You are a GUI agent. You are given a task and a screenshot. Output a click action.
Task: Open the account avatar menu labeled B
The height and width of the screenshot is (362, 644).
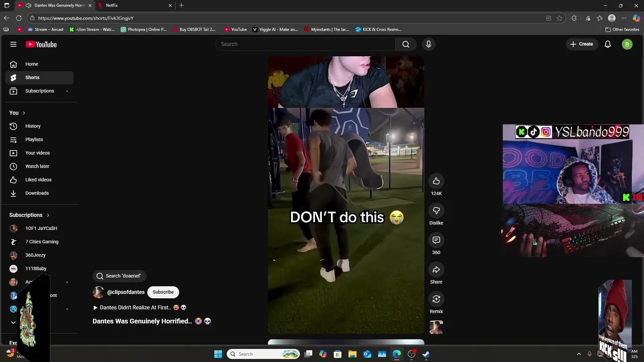627,44
